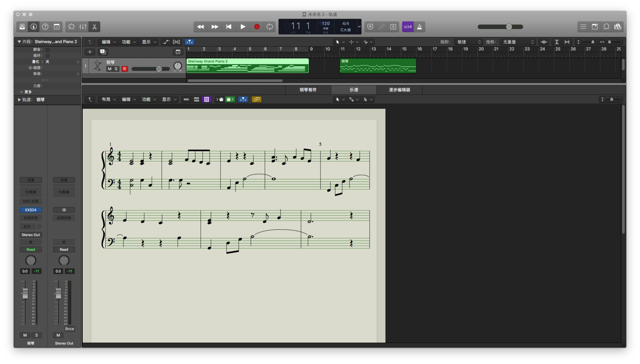The width and height of the screenshot is (640, 364).
Task: Open tracks area 功能 menu
Action: pyautogui.click(x=128, y=42)
